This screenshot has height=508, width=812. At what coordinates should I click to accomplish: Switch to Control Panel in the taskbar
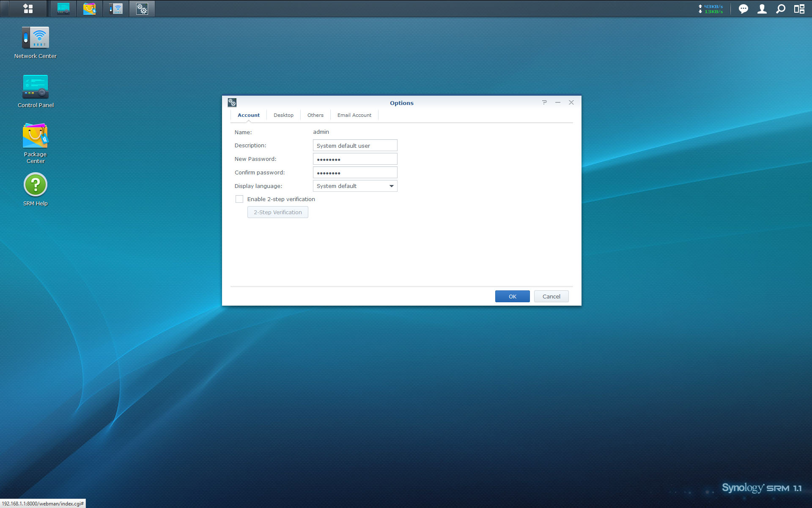63,8
